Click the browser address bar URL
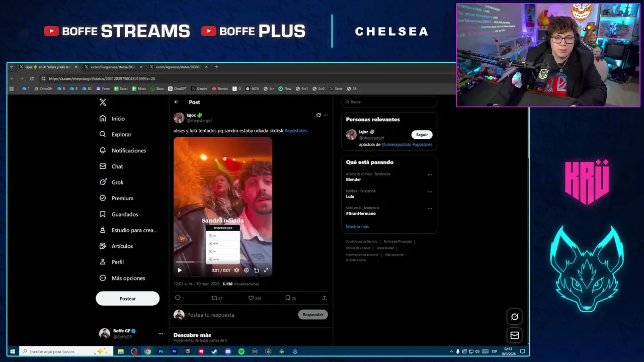 (102, 78)
